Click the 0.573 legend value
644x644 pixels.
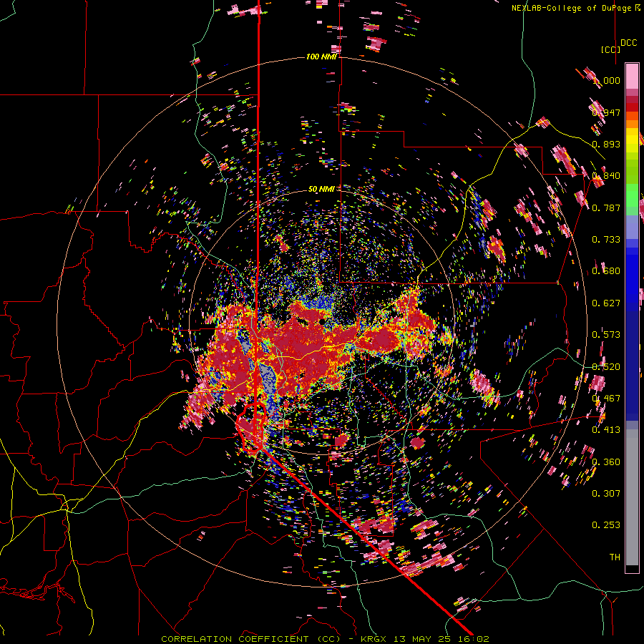coord(606,335)
